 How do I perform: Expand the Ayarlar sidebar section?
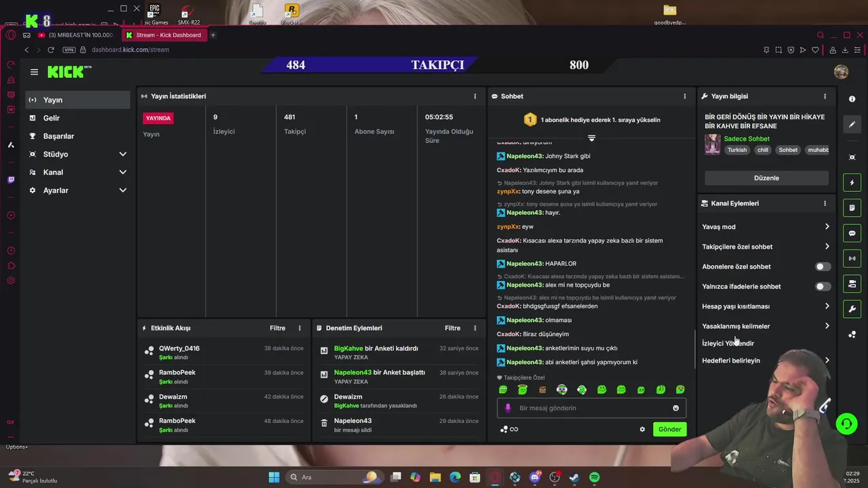[x=79, y=190]
